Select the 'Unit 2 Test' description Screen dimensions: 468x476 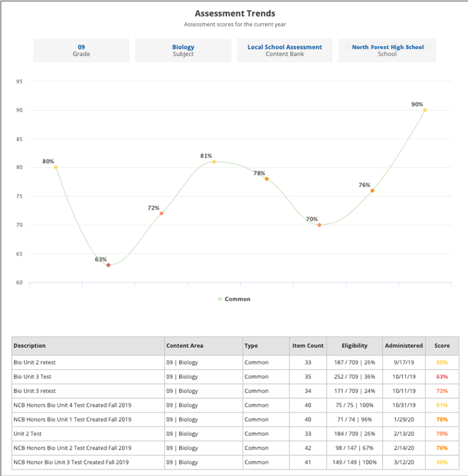tap(27, 434)
